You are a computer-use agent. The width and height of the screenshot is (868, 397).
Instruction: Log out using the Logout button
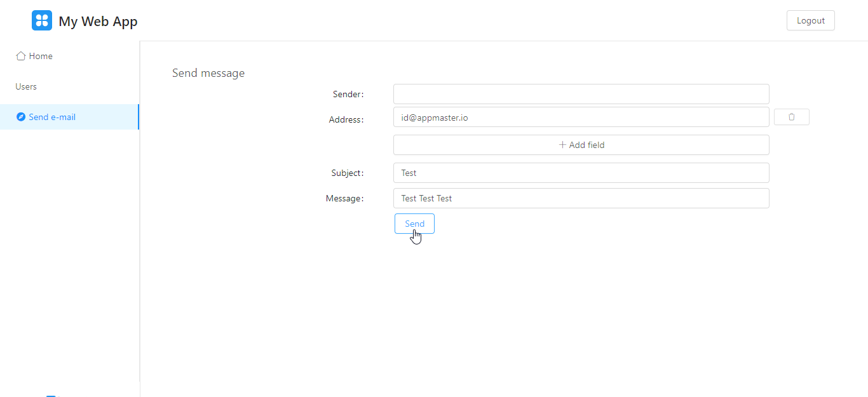pyautogui.click(x=811, y=20)
